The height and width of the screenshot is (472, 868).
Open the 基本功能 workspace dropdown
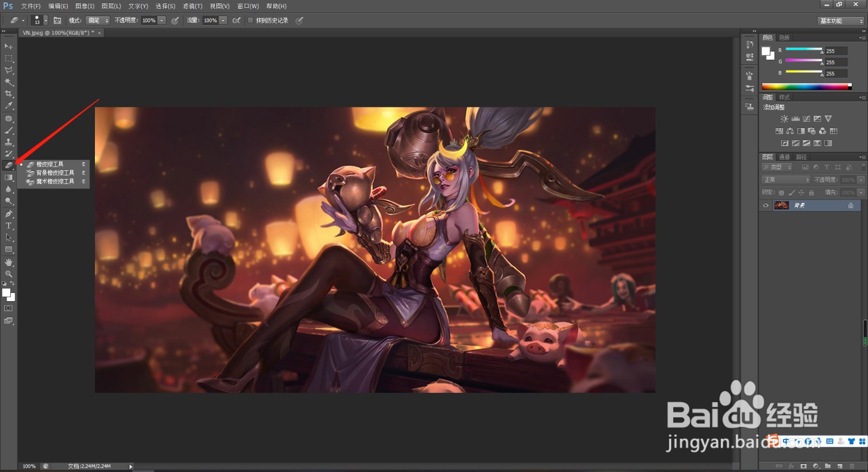(840, 21)
